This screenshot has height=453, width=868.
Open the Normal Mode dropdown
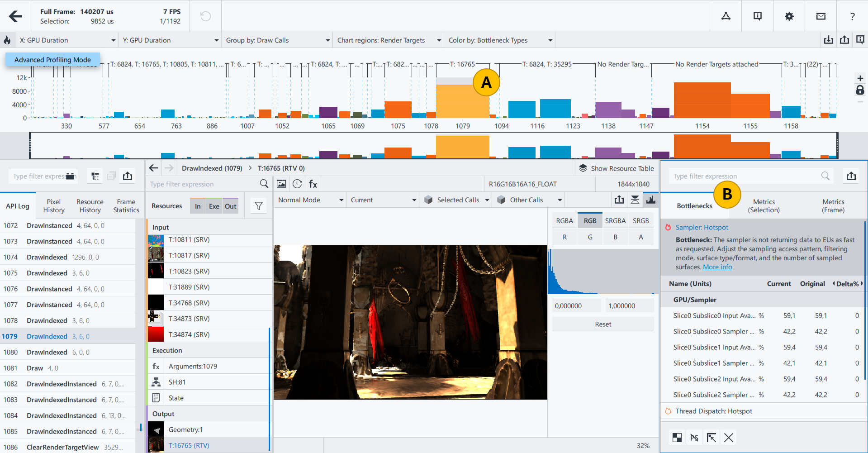tap(310, 200)
